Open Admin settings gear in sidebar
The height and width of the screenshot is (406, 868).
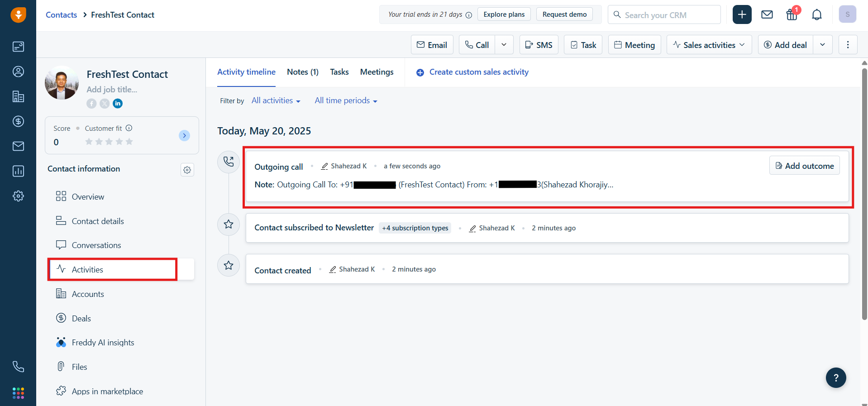(x=18, y=196)
